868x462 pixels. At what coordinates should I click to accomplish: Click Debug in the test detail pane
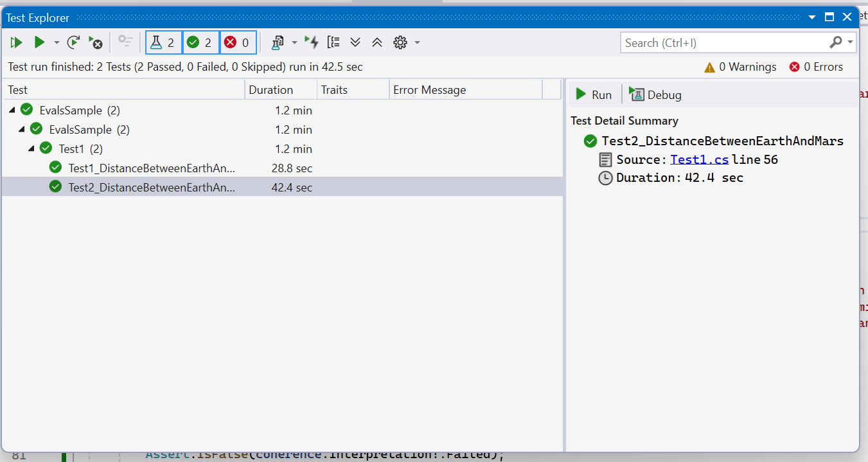point(656,94)
